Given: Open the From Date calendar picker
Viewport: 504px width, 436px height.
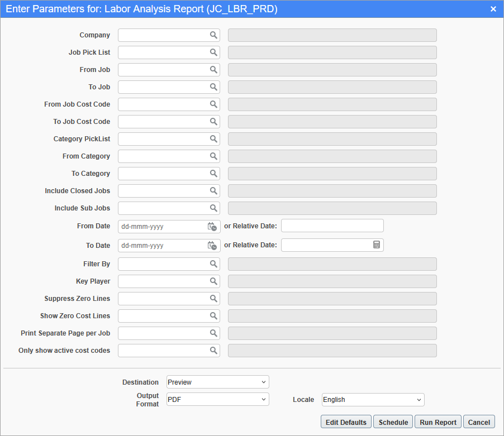Looking at the screenshot, I should 213,226.
